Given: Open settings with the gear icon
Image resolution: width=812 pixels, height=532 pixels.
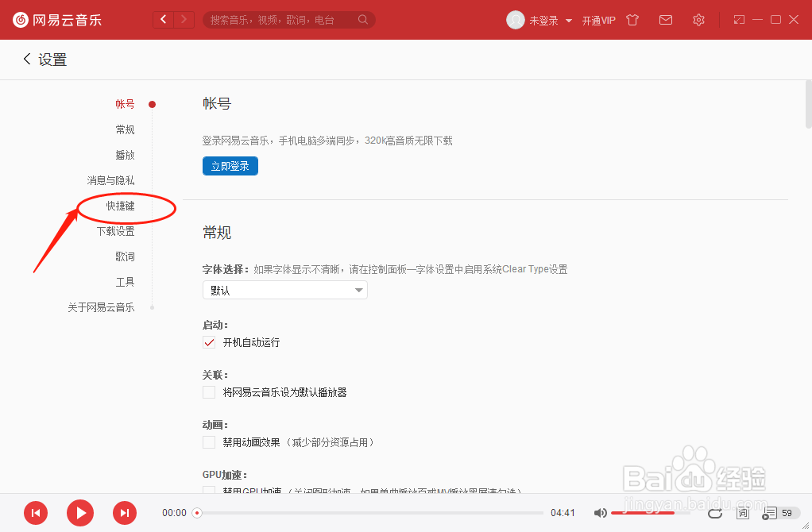Looking at the screenshot, I should pos(698,20).
